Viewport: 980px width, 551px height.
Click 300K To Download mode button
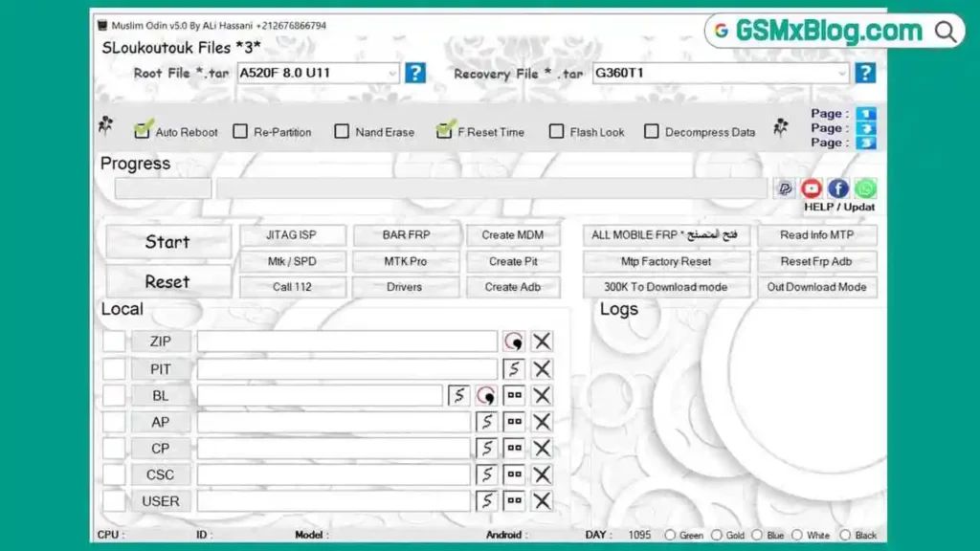666,287
